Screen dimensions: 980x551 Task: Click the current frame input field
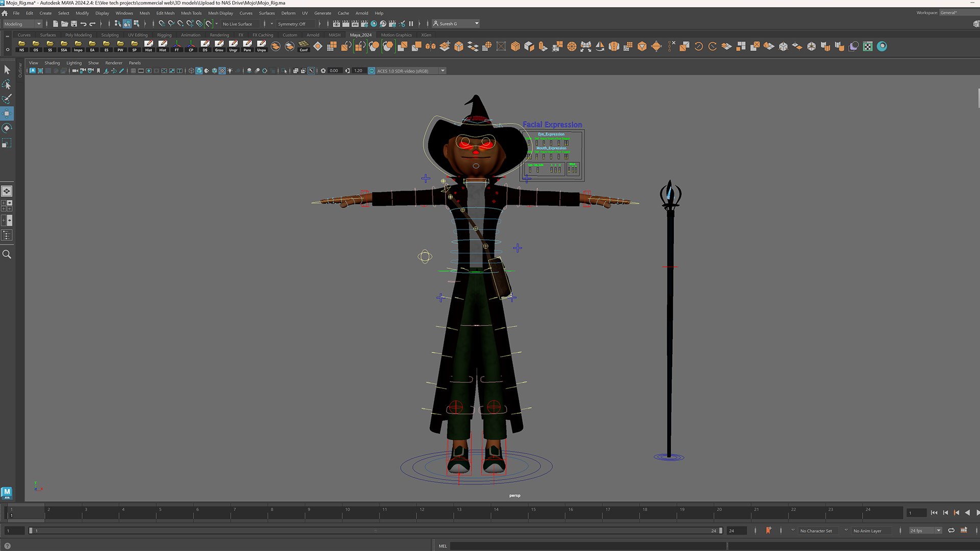(x=917, y=513)
